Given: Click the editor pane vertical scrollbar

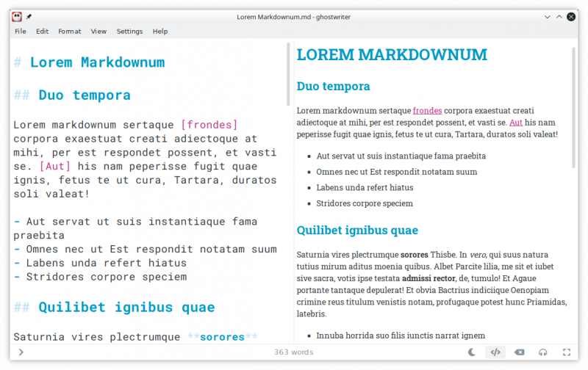Looking at the screenshot, I should coord(288,74).
